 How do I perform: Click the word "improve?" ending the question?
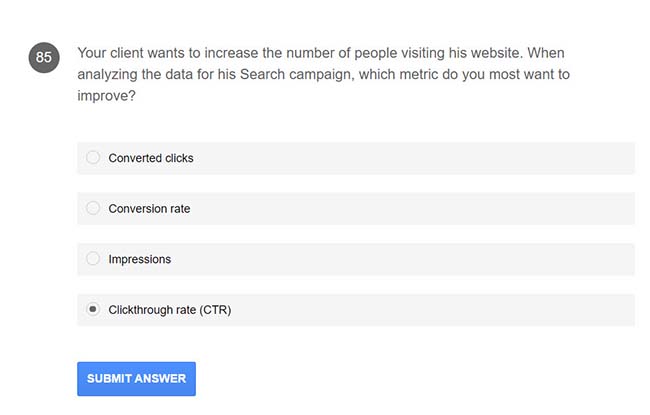(x=106, y=97)
